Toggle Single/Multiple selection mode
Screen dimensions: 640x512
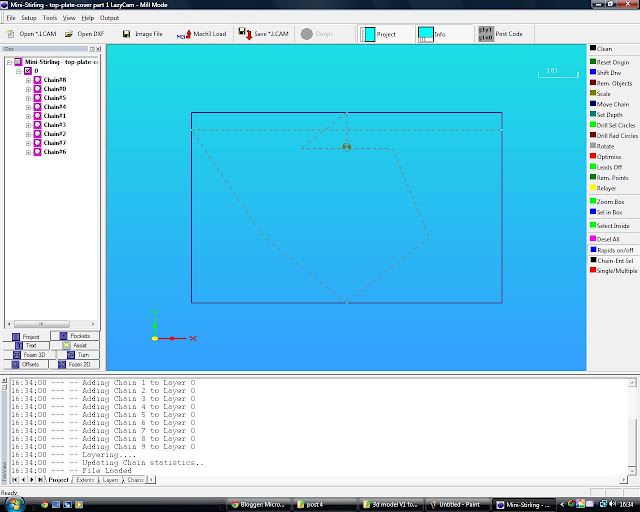(613, 271)
